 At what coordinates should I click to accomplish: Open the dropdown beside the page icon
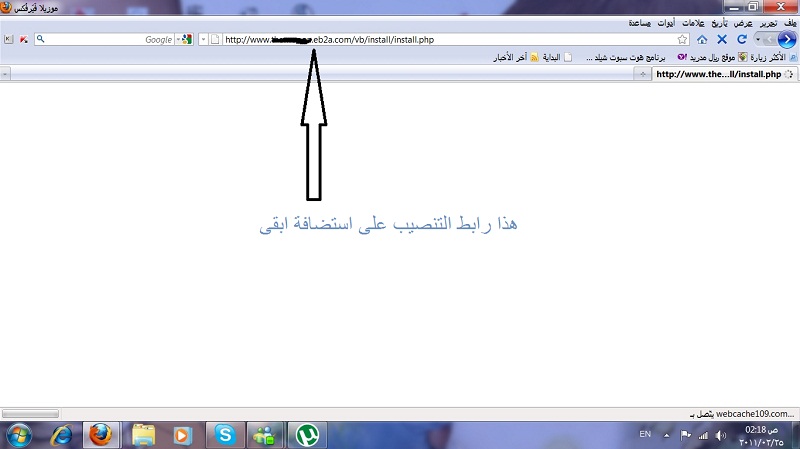tap(203, 40)
